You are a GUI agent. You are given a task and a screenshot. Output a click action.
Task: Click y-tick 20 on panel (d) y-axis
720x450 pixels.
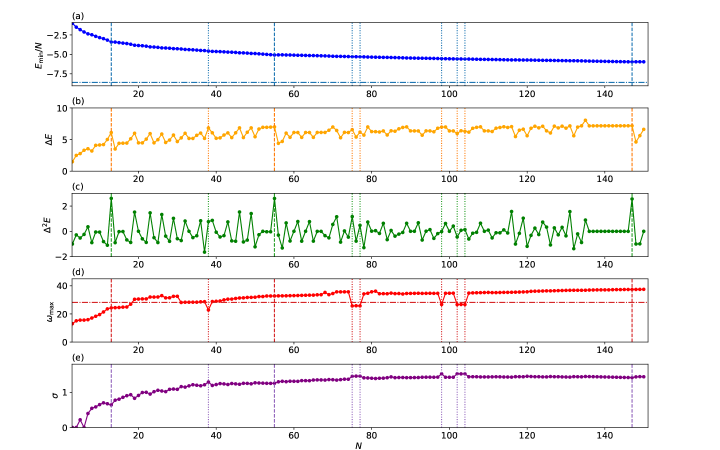(62, 314)
